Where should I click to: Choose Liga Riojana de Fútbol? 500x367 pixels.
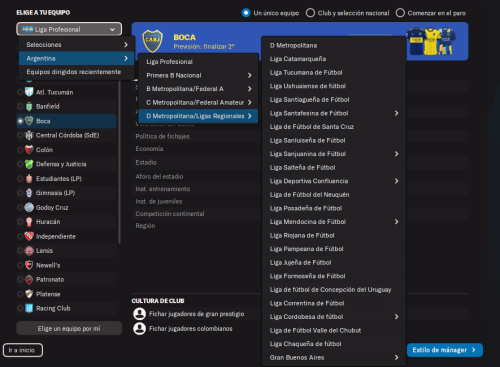tap(334, 235)
